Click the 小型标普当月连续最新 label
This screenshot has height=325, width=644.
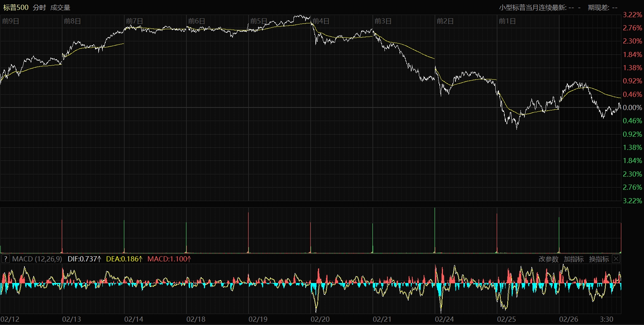coord(533,7)
